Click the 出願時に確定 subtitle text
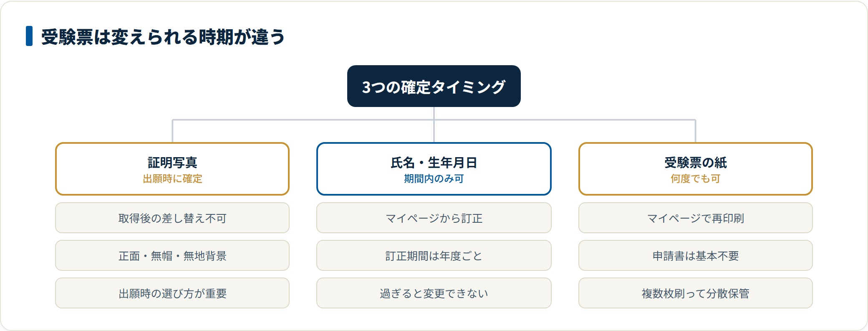Image resolution: width=868 pixels, height=331 pixels. tap(172, 179)
